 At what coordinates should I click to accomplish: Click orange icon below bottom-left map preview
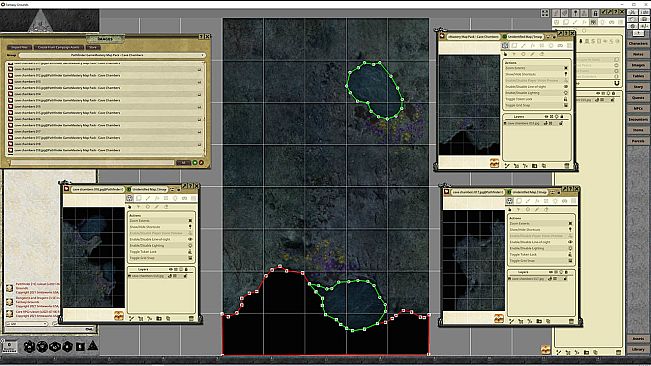(118, 316)
